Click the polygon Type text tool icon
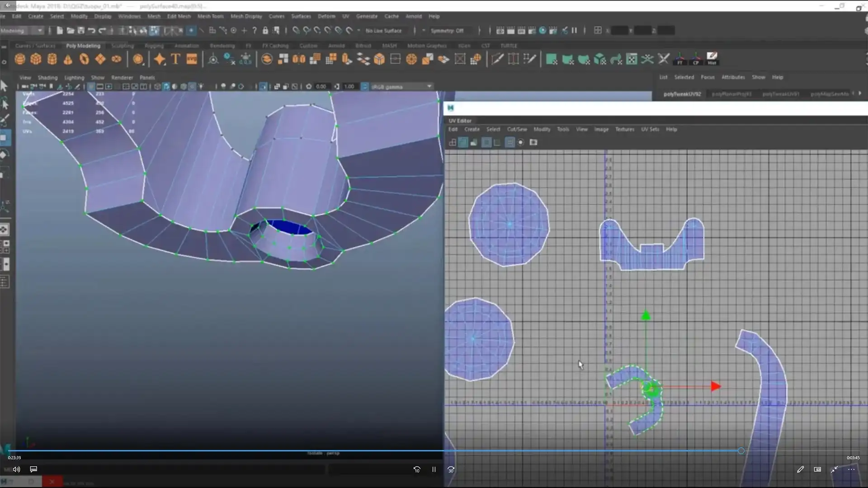Image resolution: width=868 pixels, height=488 pixels. (175, 59)
